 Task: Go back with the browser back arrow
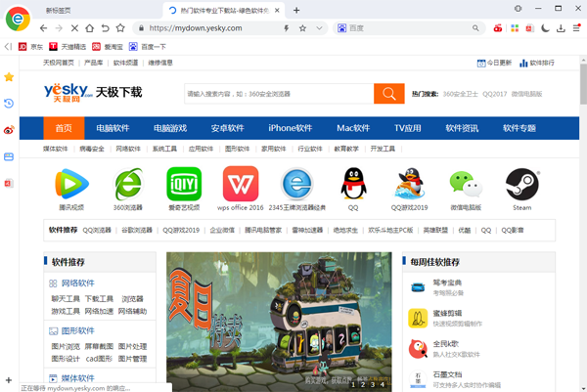[x=43, y=28]
